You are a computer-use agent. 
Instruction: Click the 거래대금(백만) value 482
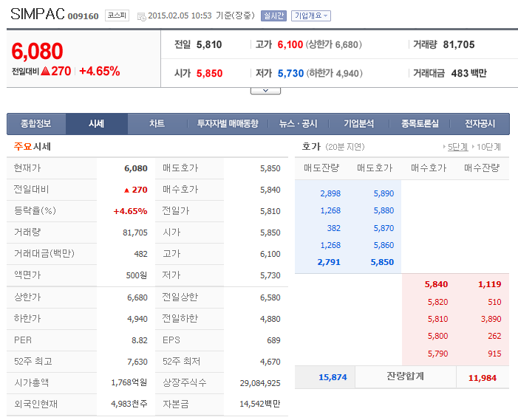coord(140,254)
